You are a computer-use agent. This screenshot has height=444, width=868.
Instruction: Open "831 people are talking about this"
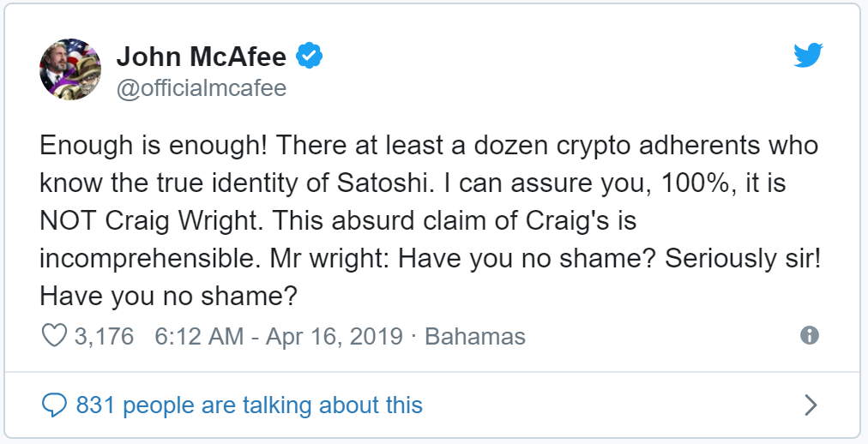[x=249, y=405]
